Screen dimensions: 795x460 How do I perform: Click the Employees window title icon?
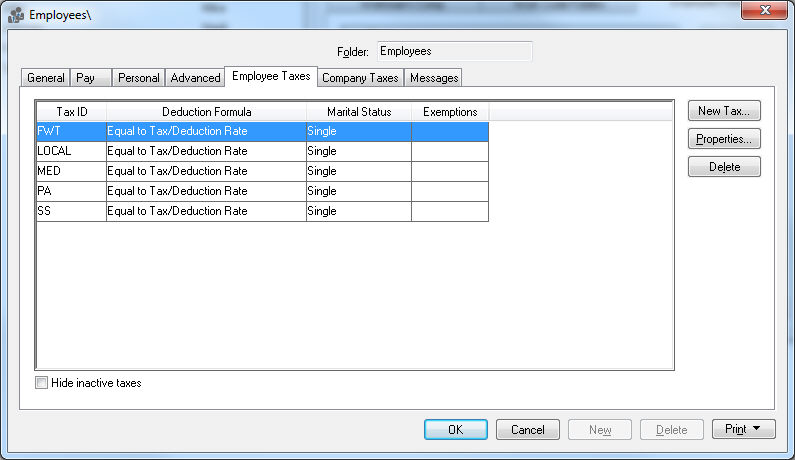(x=16, y=14)
